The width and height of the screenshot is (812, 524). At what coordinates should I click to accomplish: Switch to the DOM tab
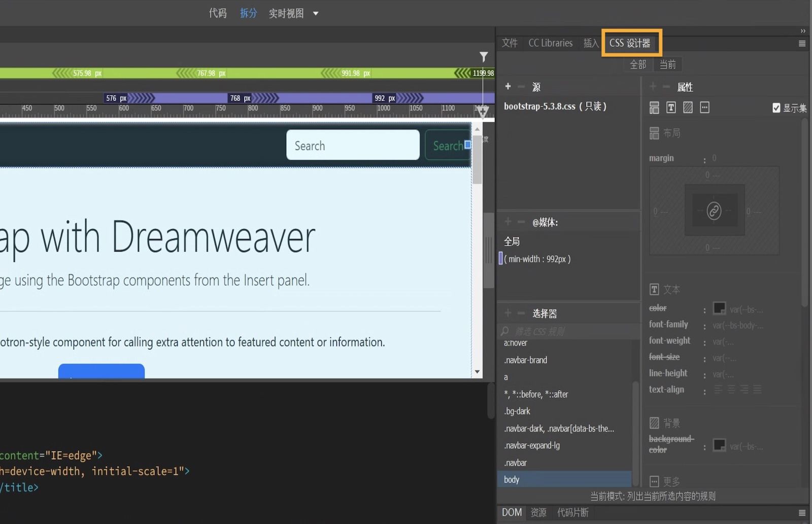[x=511, y=512]
